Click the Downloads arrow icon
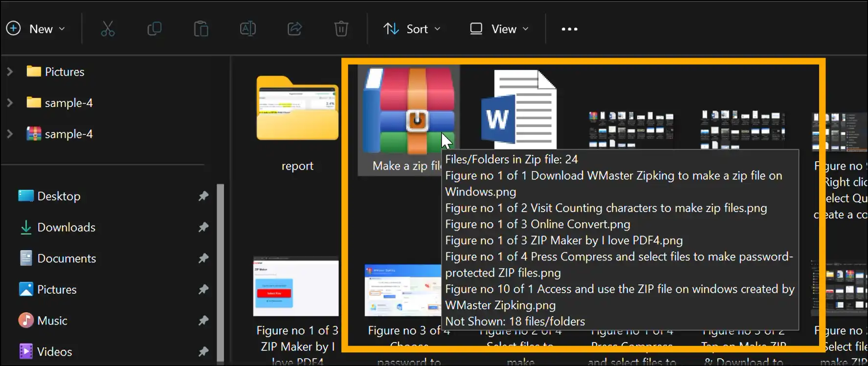Image resolution: width=868 pixels, height=366 pixels. 26,227
